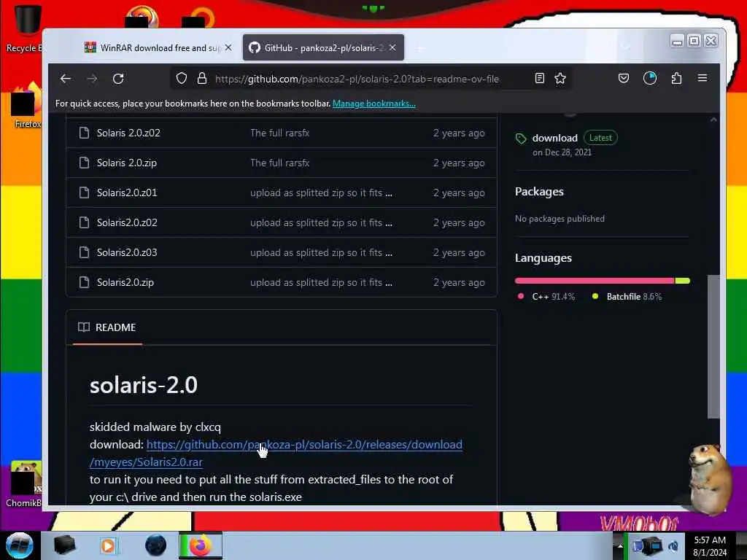Open the ChomikBox desktop icon
The image size is (747, 560).
(x=24, y=484)
